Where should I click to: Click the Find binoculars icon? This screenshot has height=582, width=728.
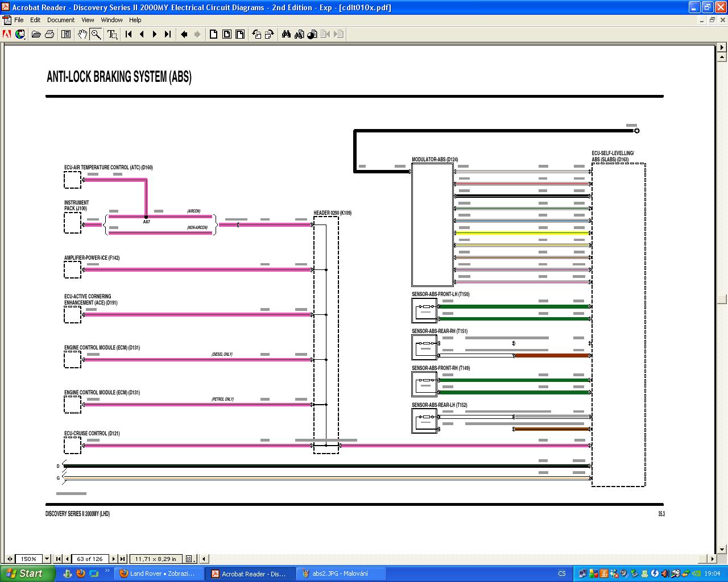286,35
